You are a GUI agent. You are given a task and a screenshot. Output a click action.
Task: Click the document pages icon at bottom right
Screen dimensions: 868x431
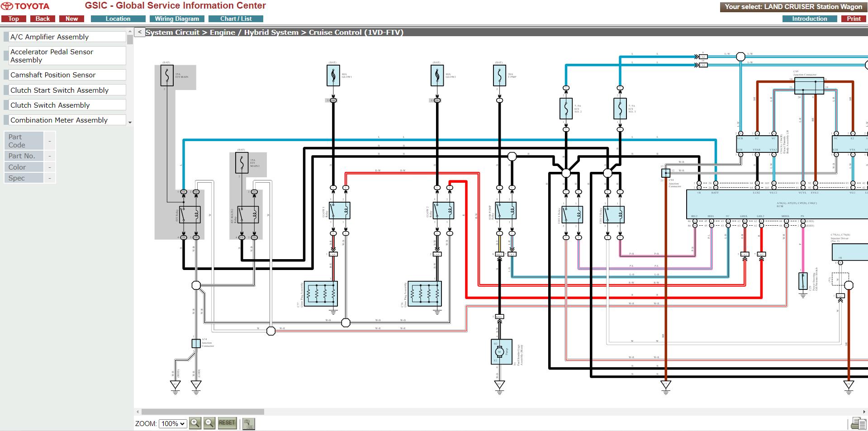coord(858,424)
